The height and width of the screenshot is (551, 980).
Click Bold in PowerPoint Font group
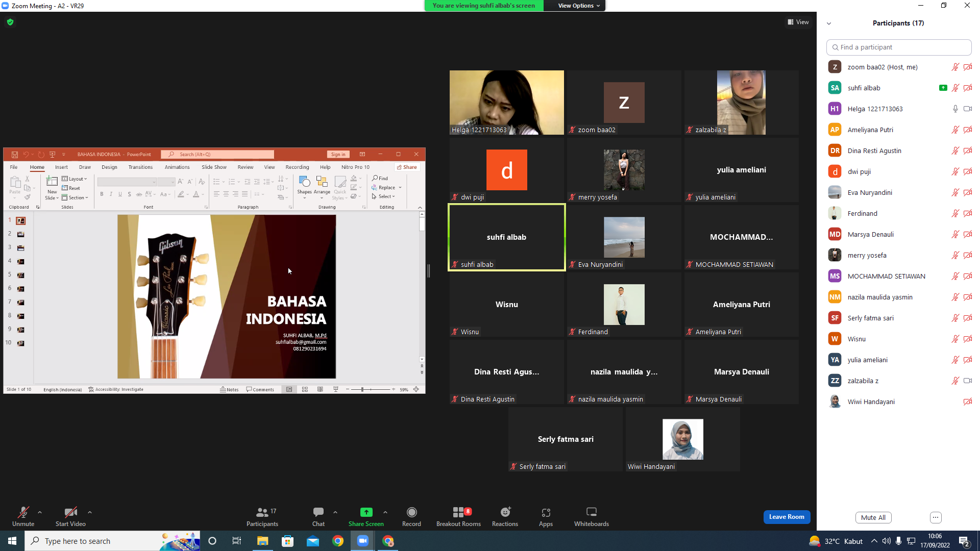pos(102,194)
